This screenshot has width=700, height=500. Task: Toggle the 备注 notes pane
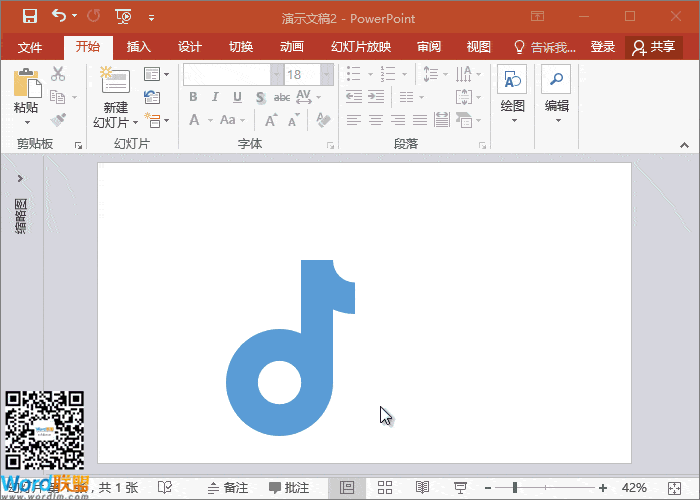(228, 488)
